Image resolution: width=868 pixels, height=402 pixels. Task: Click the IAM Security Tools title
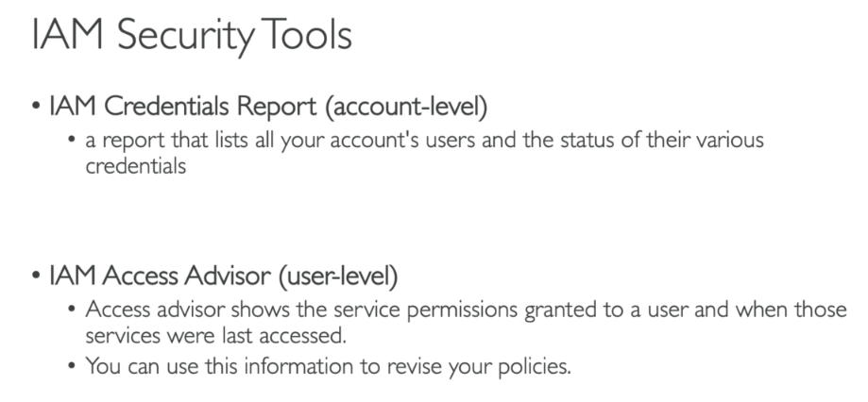[x=192, y=35]
